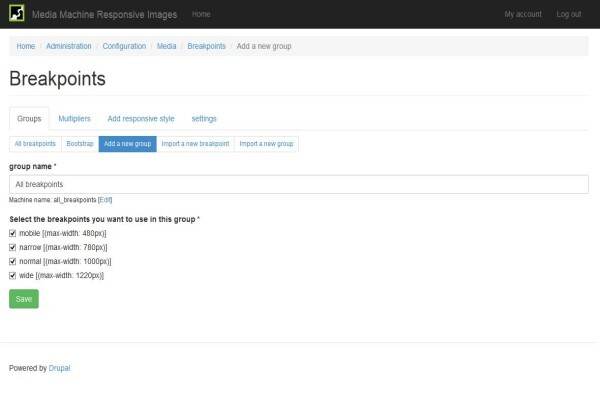Edit the machine name via Edit link
The width and height of the screenshot is (600, 400).
click(105, 200)
